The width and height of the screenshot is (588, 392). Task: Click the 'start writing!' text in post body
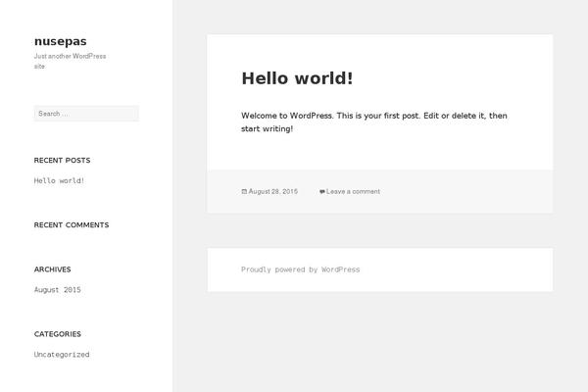267,129
